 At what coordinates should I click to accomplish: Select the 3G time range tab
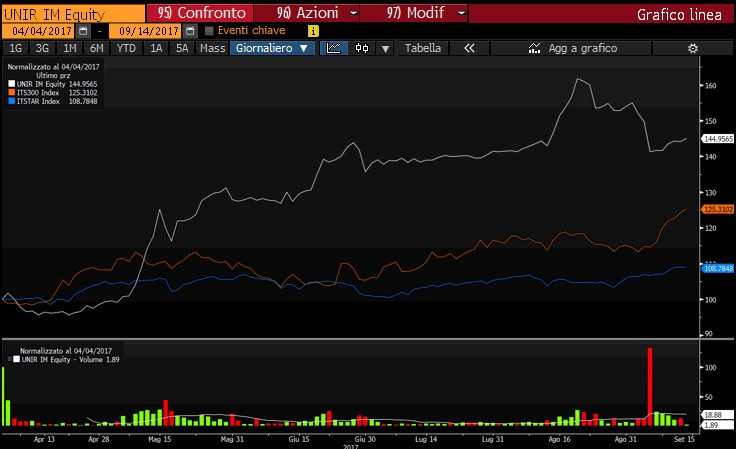[42, 48]
